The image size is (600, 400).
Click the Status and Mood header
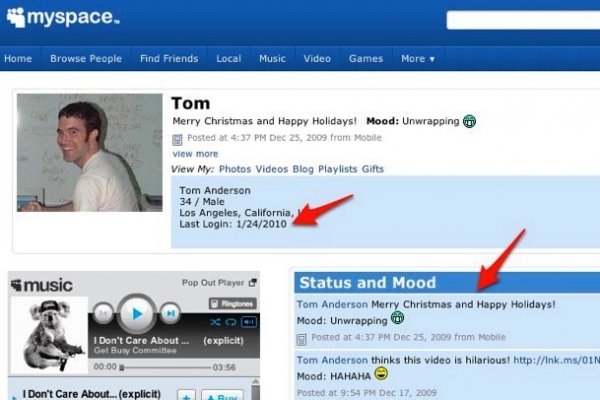[x=367, y=283]
